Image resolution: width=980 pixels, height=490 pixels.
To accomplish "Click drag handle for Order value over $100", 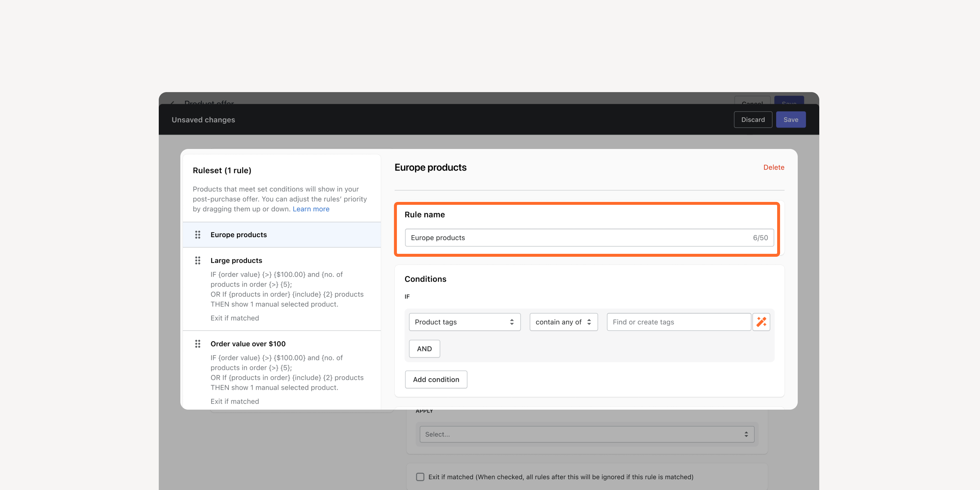I will click(x=197, y=344).
